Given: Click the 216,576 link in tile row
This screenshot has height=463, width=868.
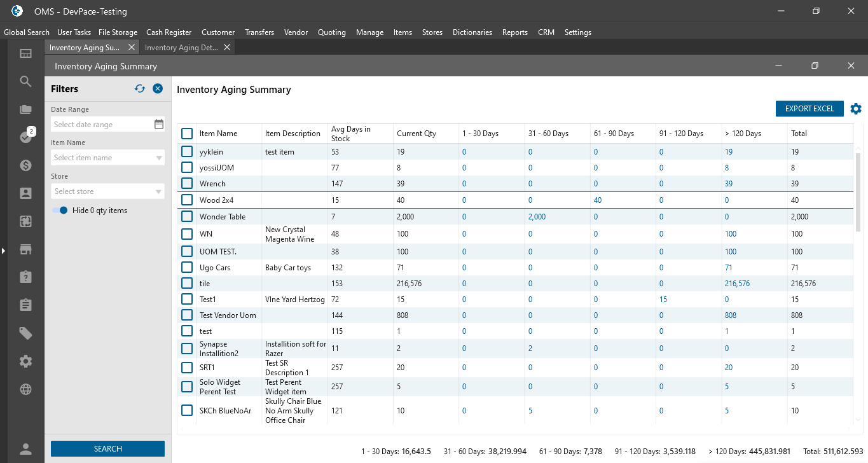Looking at the screenshot, I should (x=737, y=284).
